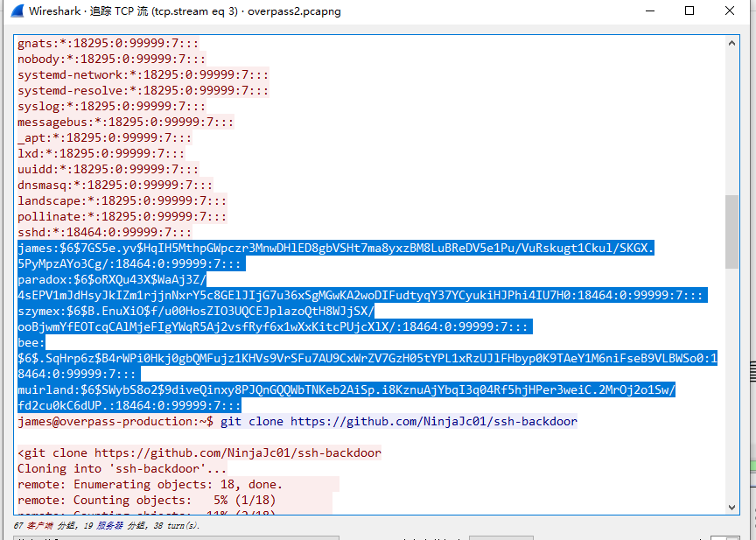This screenshot has height=540, width=756.
Task: Click the dnsmasq shadow entry
Action: point(115,186)
